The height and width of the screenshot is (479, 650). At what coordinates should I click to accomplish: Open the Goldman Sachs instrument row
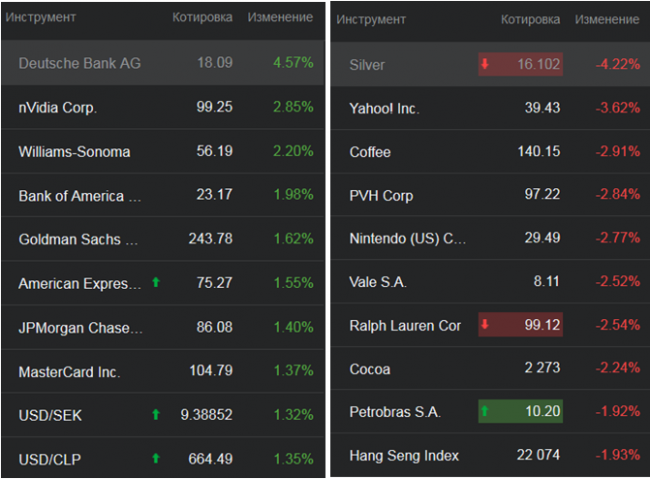coord(78,240)
